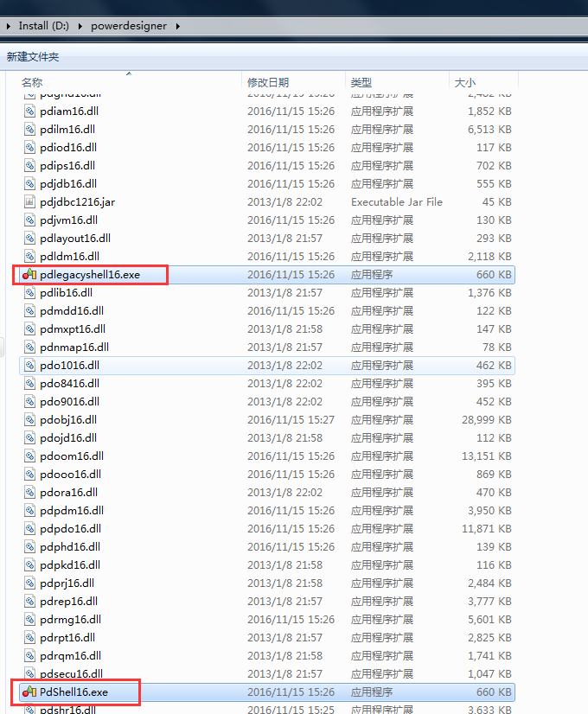Click the 应用程序 type of pdlegacyshell16.exe
The image size is (588, 714).
[372, 275]
